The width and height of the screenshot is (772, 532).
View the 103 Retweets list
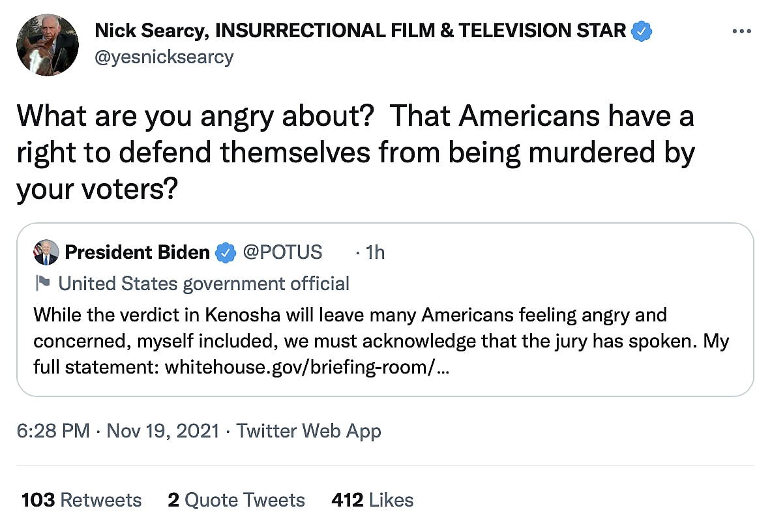pos(81,500)
